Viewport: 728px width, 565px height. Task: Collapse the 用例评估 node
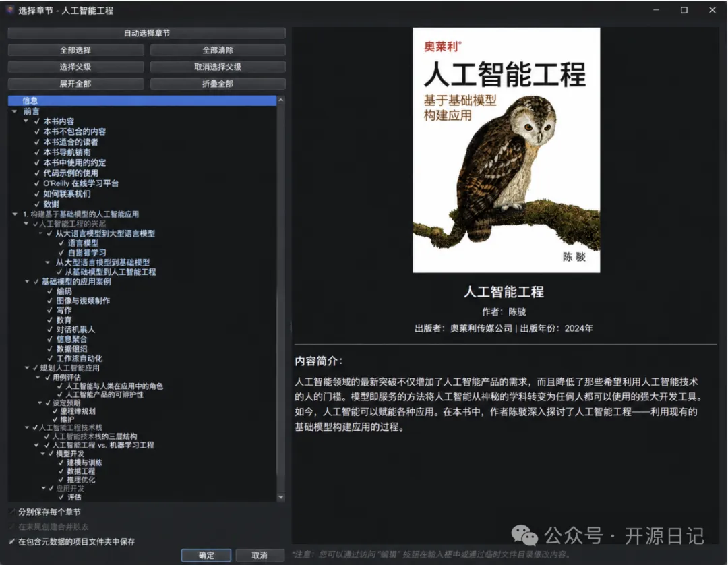(38, 378)
